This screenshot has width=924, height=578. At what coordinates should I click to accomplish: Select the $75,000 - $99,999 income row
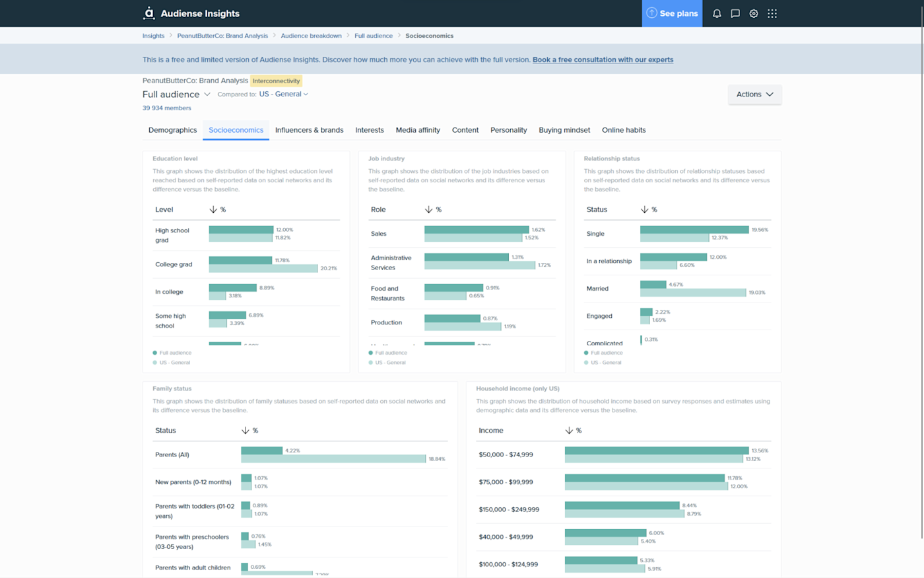pos(624,482)
